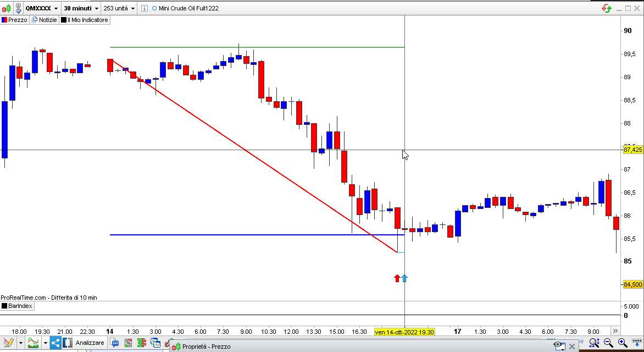644x352 pixels.
Task: Zoom out with the minus magnifier
Action: 608,342
